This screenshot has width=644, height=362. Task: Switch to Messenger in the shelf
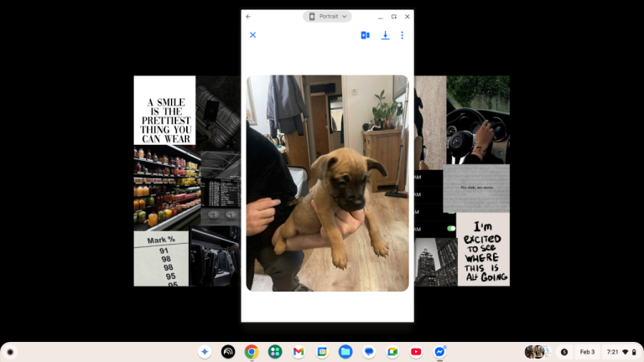click(x=439, y=352)
